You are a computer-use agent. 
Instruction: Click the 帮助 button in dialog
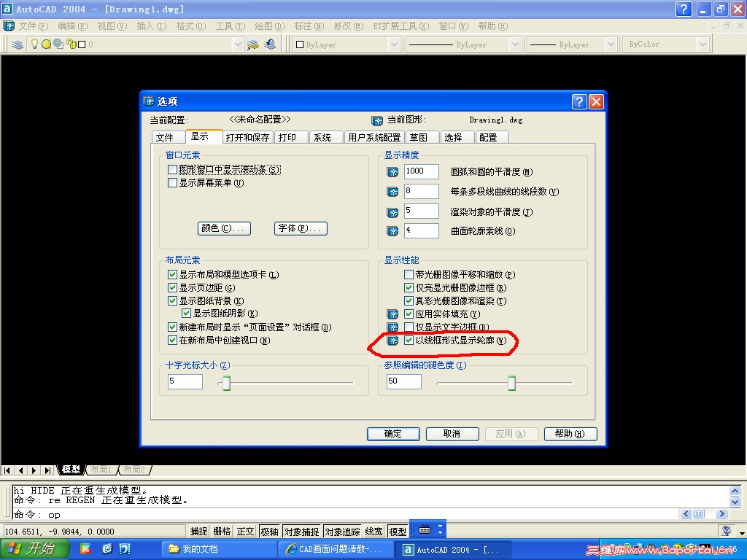(570, 434)
